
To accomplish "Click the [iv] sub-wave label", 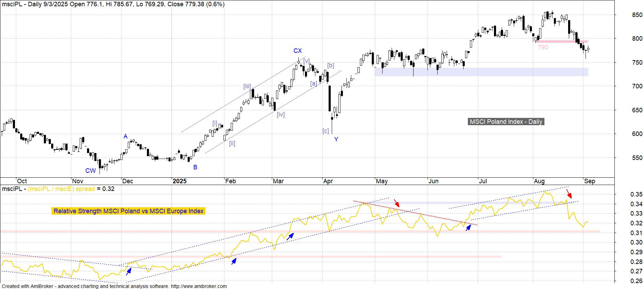I will click(x=281, y=114).
